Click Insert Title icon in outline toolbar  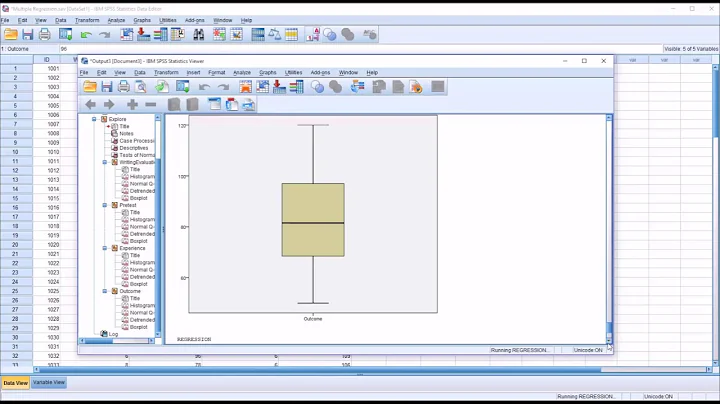click(x=232, y=105)
